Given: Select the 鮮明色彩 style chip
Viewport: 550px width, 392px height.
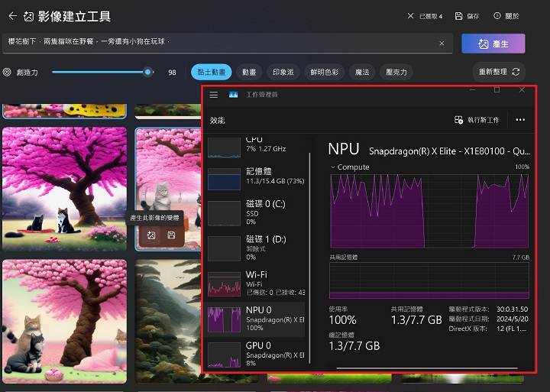Looking at the screenshot, I should click(x=325, y=73).
